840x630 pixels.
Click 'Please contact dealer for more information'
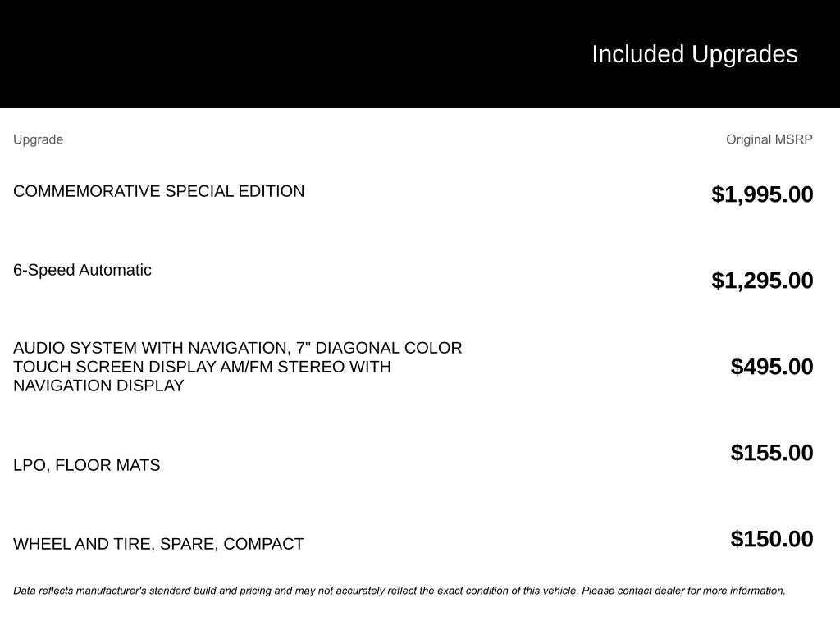click(x=684, y=591)
